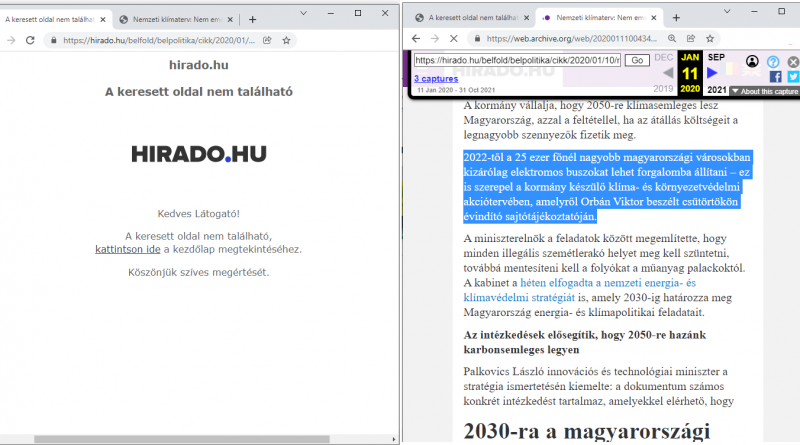Click heading 'Az intézkedések elősegítik' text
The image size is (800, 445).
point(585,342)
